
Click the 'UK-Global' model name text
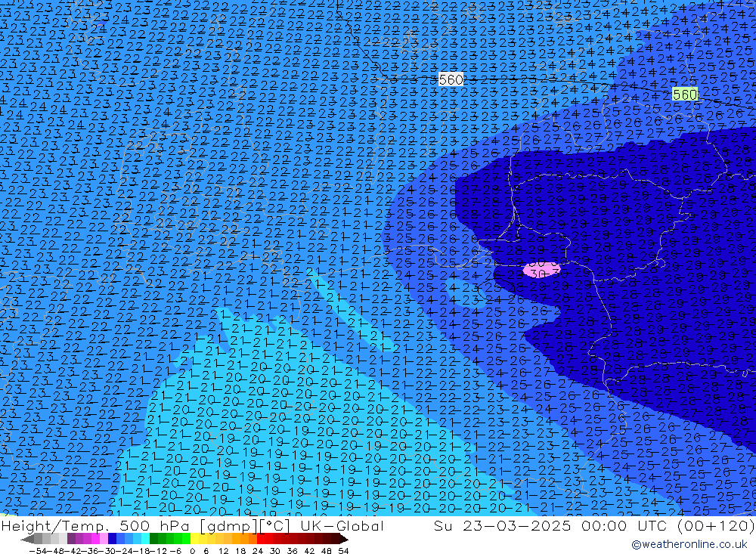(342, 525)
